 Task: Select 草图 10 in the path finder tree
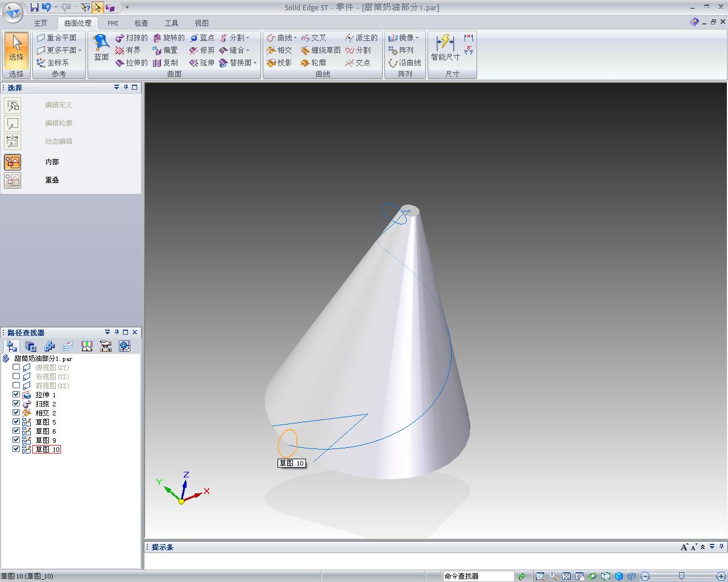point(47,449)
